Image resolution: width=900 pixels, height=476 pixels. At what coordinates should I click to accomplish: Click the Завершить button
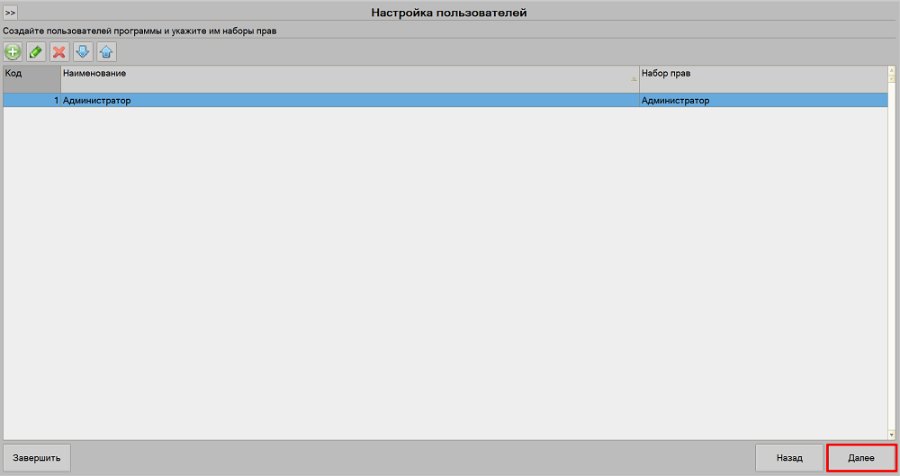37,458
